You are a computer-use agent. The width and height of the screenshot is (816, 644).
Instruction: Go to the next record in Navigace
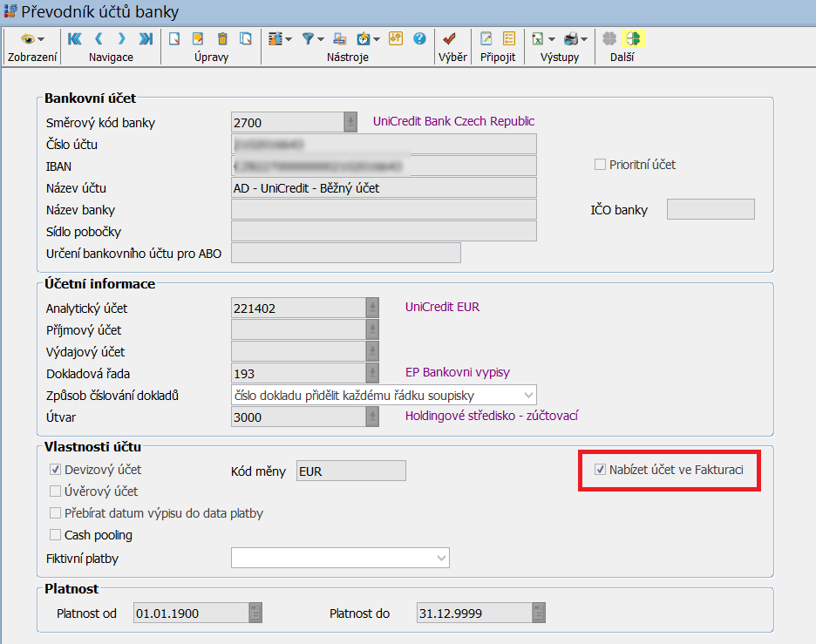[x=122, y=38]
